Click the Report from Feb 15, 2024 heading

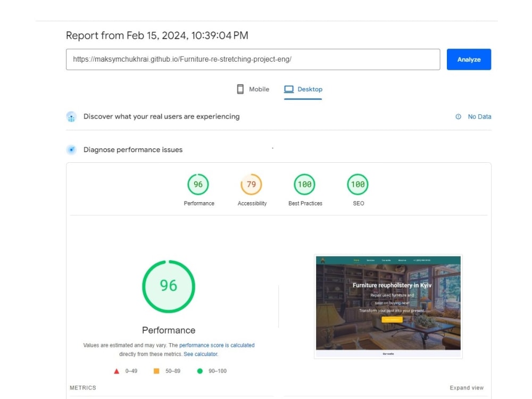coord(157,36)
